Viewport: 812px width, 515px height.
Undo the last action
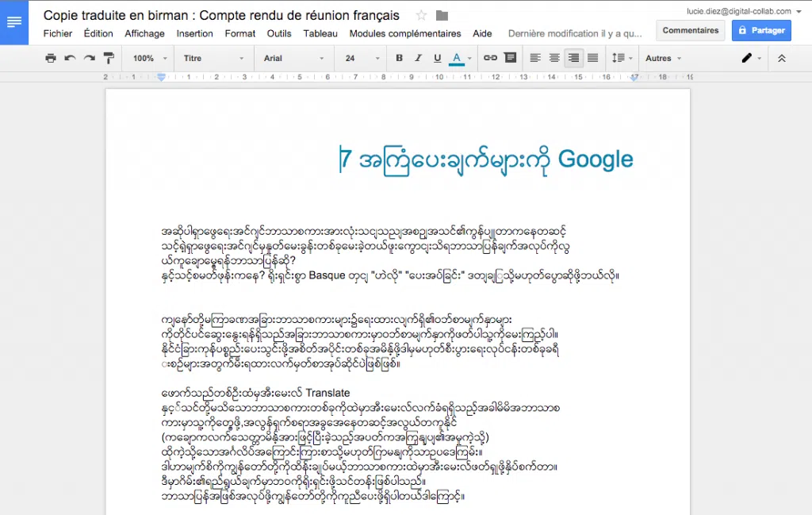70,58
